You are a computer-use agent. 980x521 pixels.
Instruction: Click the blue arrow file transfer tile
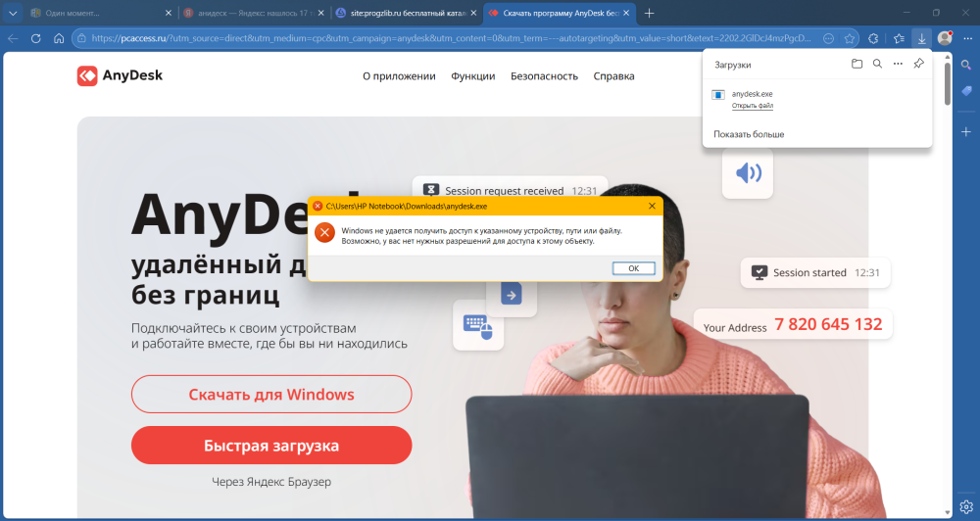[x=512, y=296]
